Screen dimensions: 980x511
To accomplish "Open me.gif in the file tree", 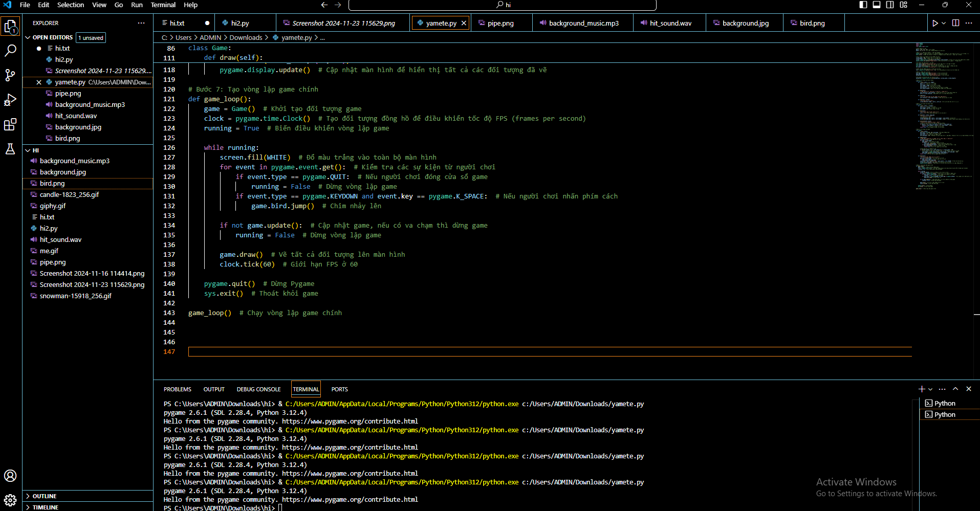I will pyautogui.click(x=49, y=251).
